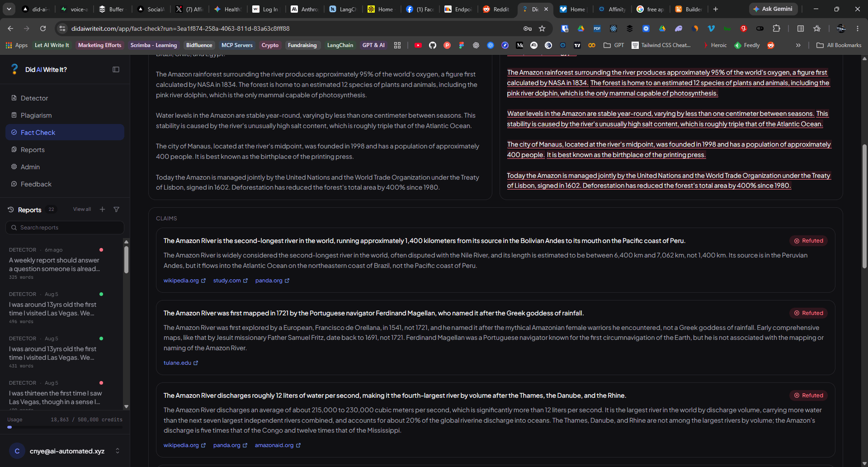Open the Plagiarism page
Image resolution: width=868 pixels, height=467 pixels.
pyautogui.click(x=65, y=115)
